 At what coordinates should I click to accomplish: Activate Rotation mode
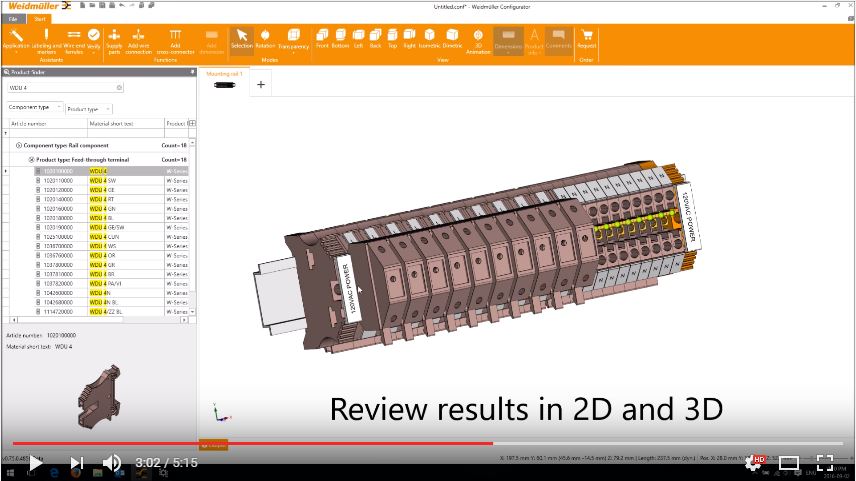(x=265, y=39)
